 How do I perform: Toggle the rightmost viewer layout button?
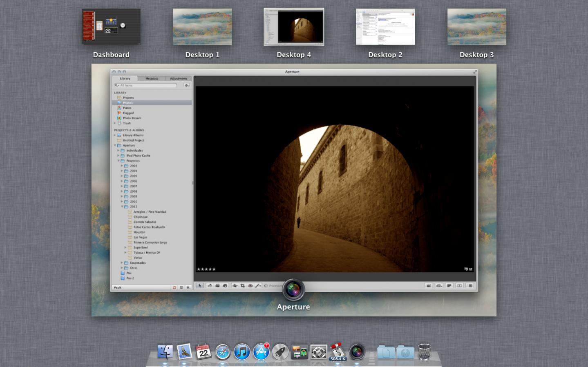pyautogui.click(x=470, y=286)
